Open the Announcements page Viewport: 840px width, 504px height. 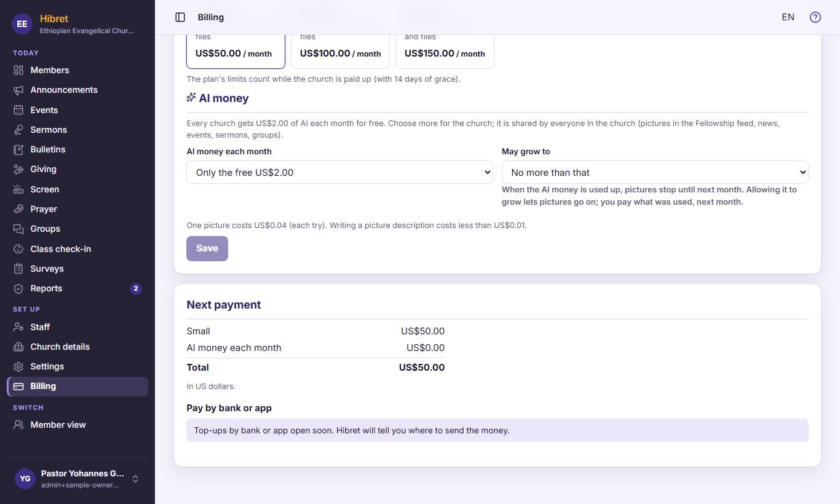pos(77,90)
